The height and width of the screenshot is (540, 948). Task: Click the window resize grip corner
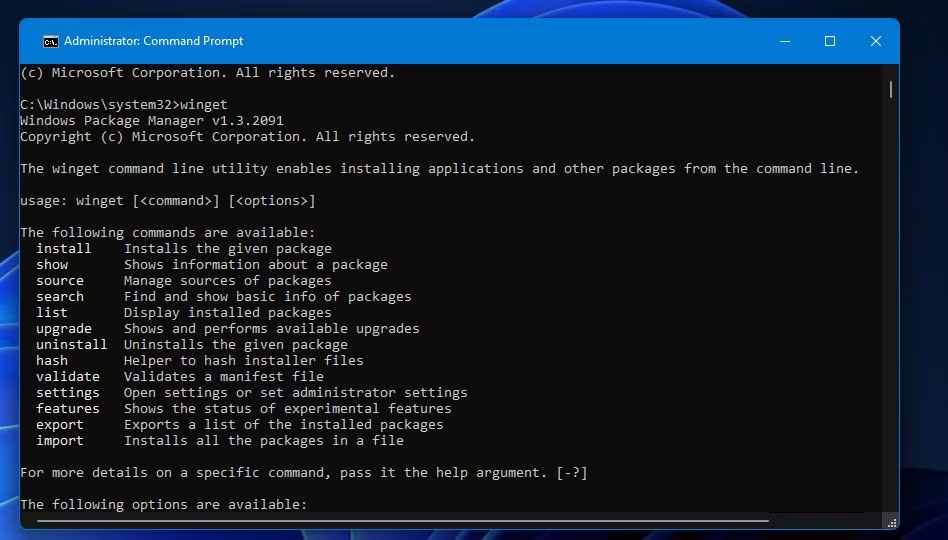tap(892, 522)
